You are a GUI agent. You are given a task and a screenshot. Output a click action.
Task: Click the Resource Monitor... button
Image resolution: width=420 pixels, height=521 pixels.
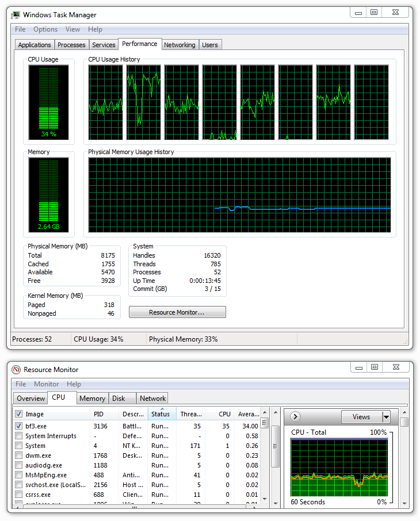177,312
